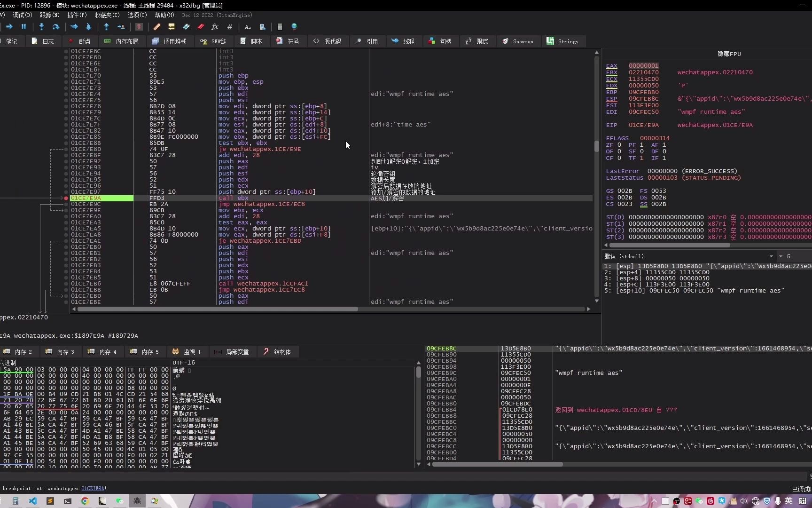Open the Patches bandage icon
Image resolution: width=812 pixels, height=508 pixels.
(157, 27)
